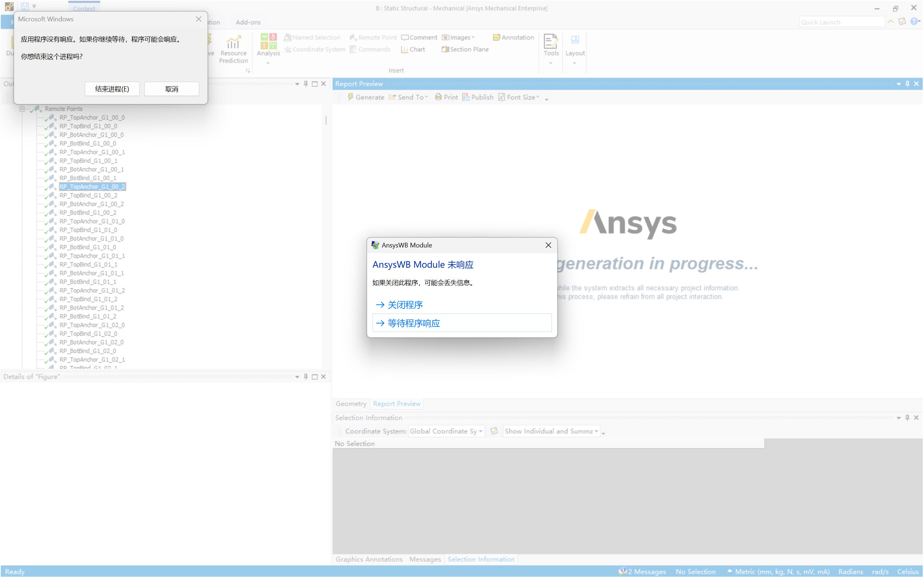924x578 pixels.
Task: Click the Quick Launch search field
Action: coord(842,22)
